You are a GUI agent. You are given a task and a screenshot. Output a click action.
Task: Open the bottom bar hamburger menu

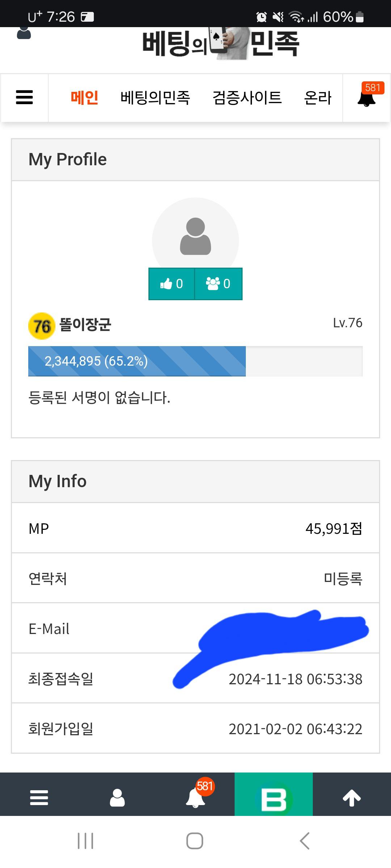tap(39, 797)
